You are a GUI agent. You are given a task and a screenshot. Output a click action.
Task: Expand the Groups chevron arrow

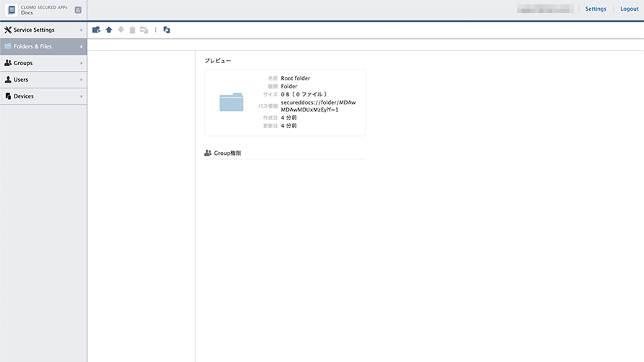click(x=81, y=63)
